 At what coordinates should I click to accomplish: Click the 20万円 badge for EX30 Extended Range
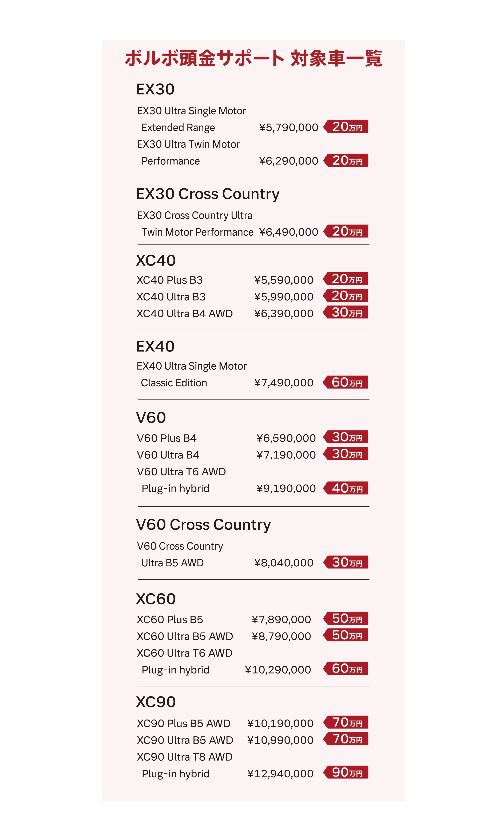point(346,126)
